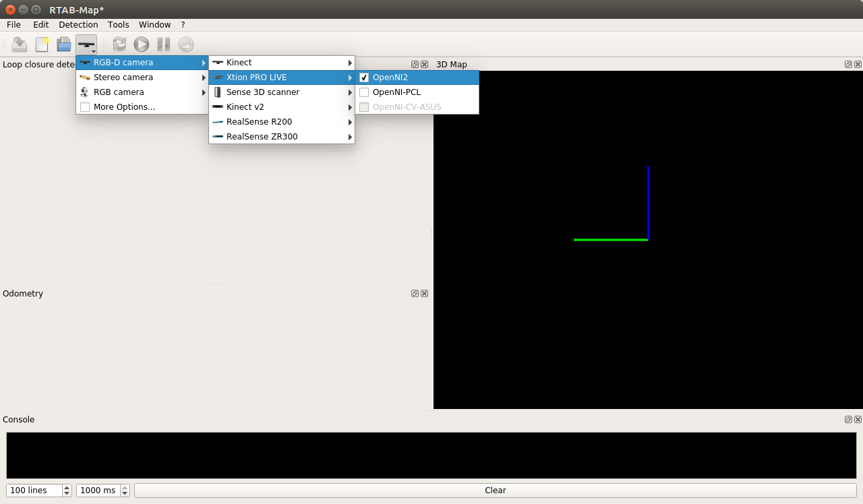
Task: Click the 1000 ms spinbox field
Action: pyautogui.click(x=98, y=491)
